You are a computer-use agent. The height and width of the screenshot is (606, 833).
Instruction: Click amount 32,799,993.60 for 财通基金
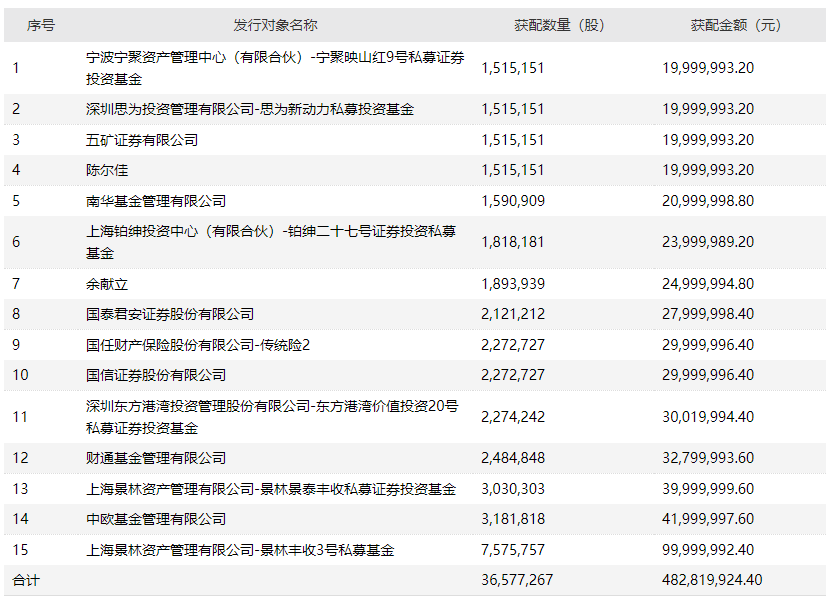coord(708,458)
